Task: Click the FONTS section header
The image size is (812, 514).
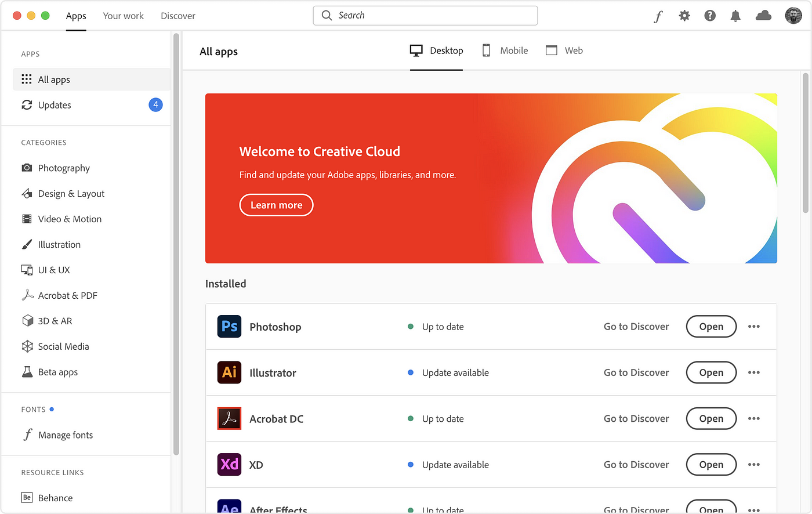Action: (33, 410)
